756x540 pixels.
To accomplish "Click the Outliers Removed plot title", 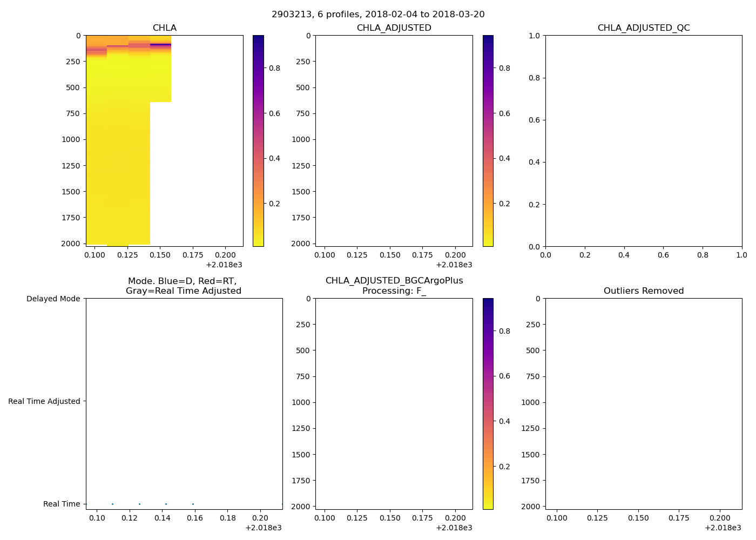I will point(643,291).
